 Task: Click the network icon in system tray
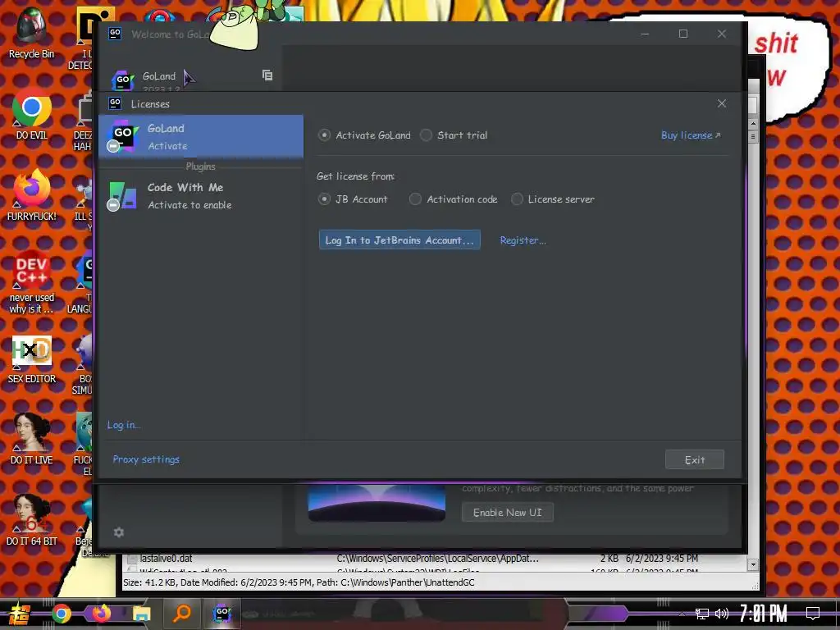pyautogui.click(x=702, y=614)
